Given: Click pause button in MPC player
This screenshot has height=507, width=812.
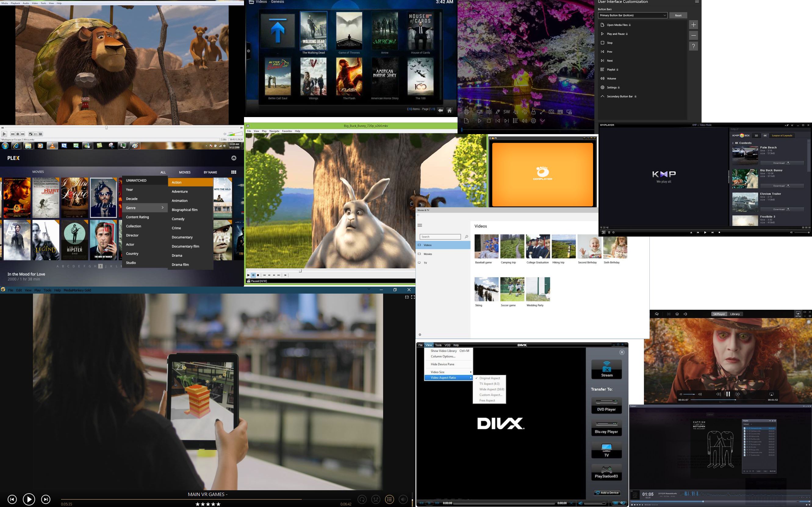Looking at the screenshot, I should click(253, 275).
